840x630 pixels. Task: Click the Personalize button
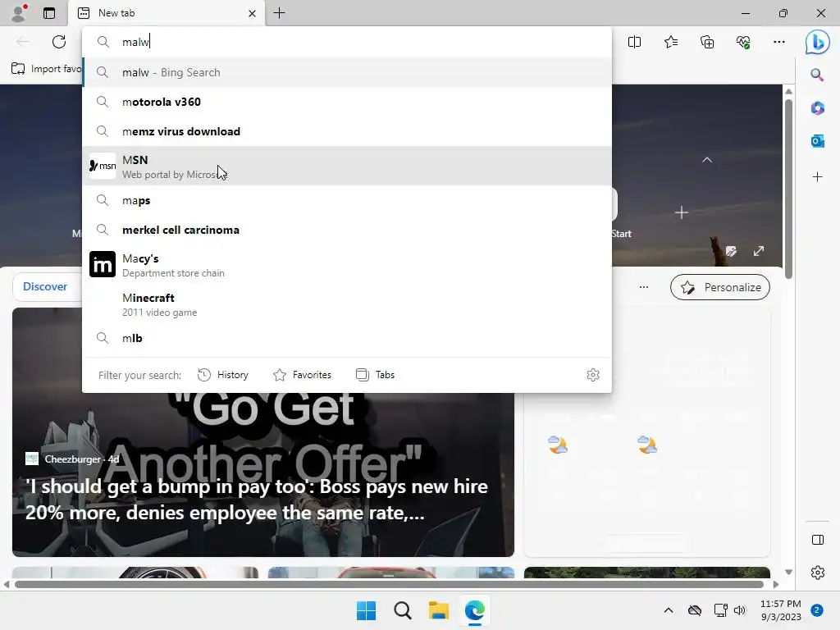720,287
